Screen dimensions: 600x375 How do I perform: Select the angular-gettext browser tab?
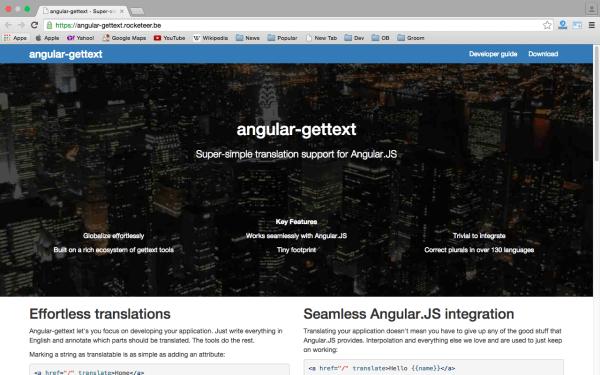[82, 11]
